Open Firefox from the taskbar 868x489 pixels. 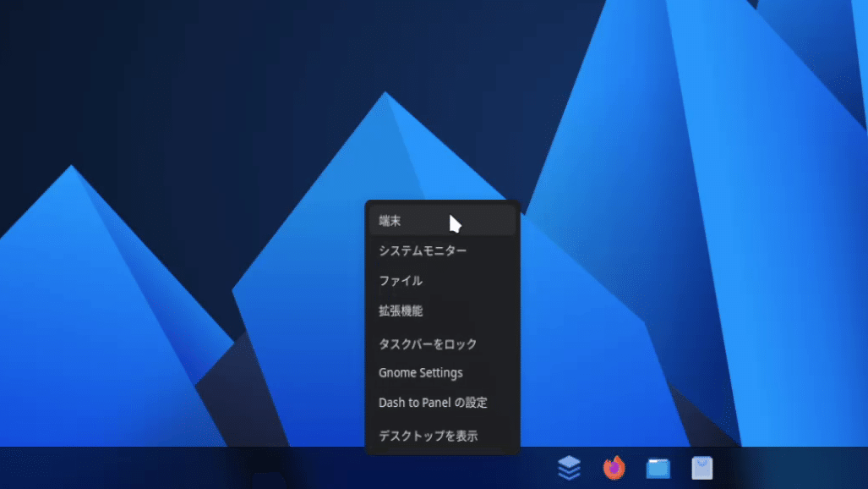(613, 465)
